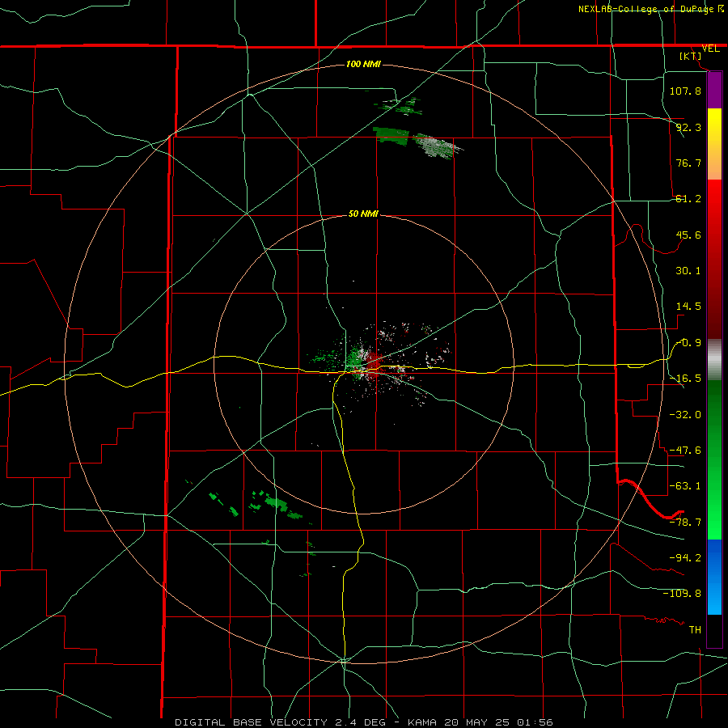Click the [KT] units label
Viewport: 728px width, 728px height.
[x=691, y=56]
